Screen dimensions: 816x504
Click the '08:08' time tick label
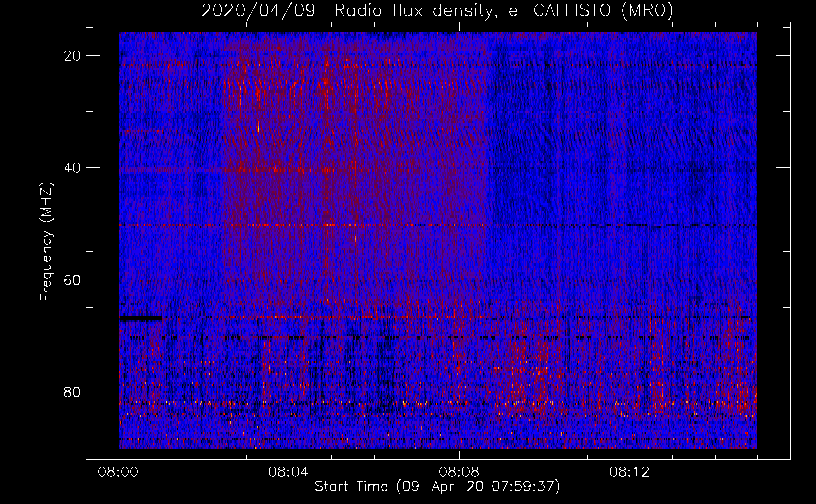click(x=459, y=472)
